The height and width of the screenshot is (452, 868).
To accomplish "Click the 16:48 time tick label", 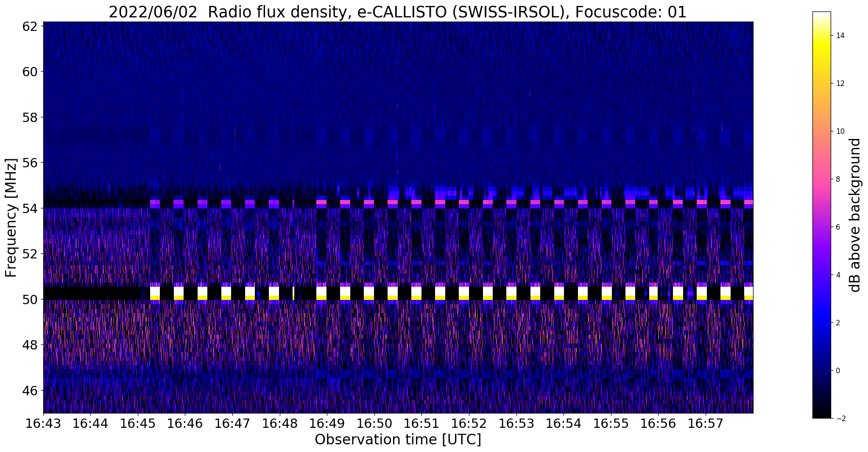I will [280, 424].
